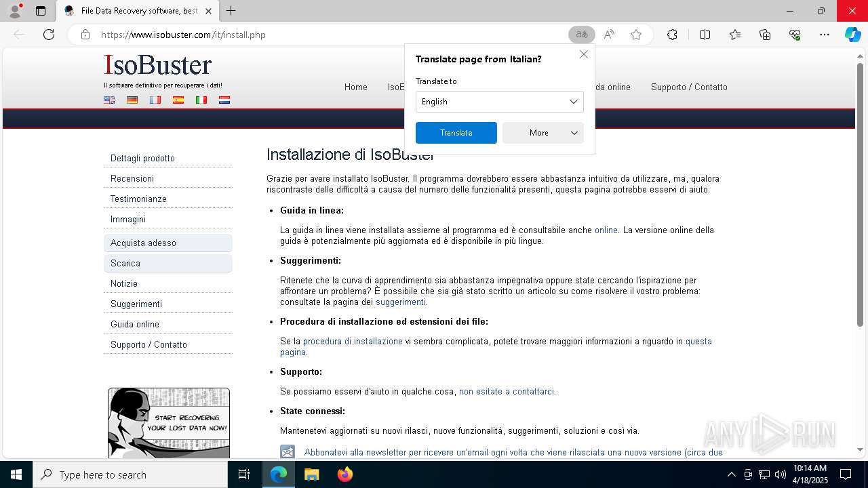This screenshot has height=488, width=868.
Task: Close the File Data Recovery tab
Action: click(x=208, y=11)
